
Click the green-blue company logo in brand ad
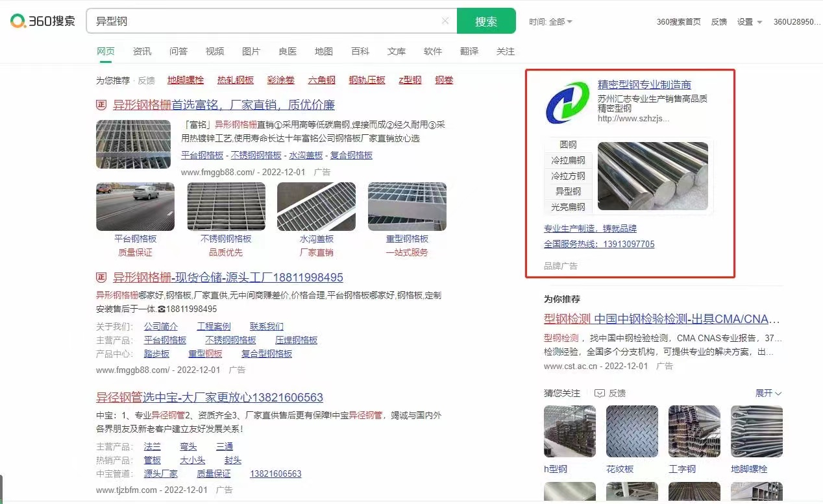[x=568, y=102]
